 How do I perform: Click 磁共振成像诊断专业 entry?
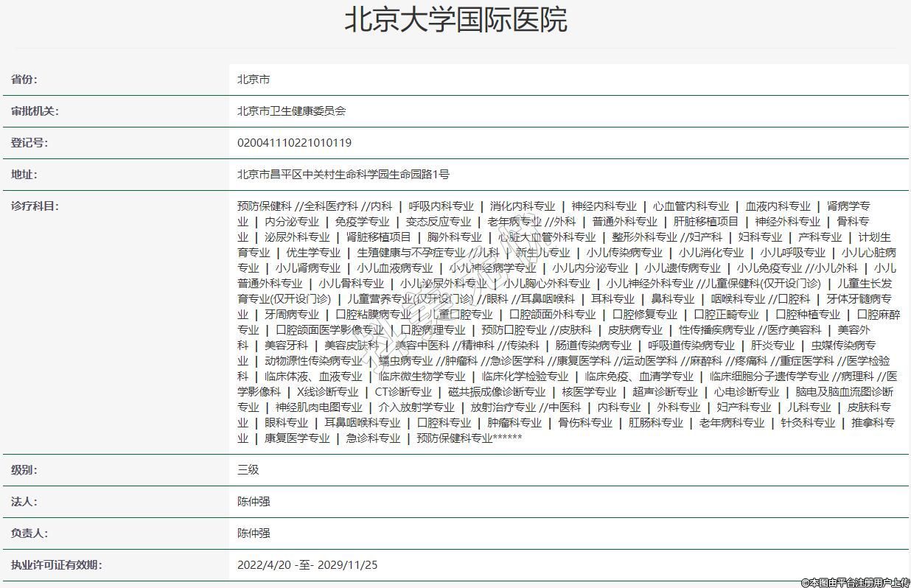coord(497,392)
